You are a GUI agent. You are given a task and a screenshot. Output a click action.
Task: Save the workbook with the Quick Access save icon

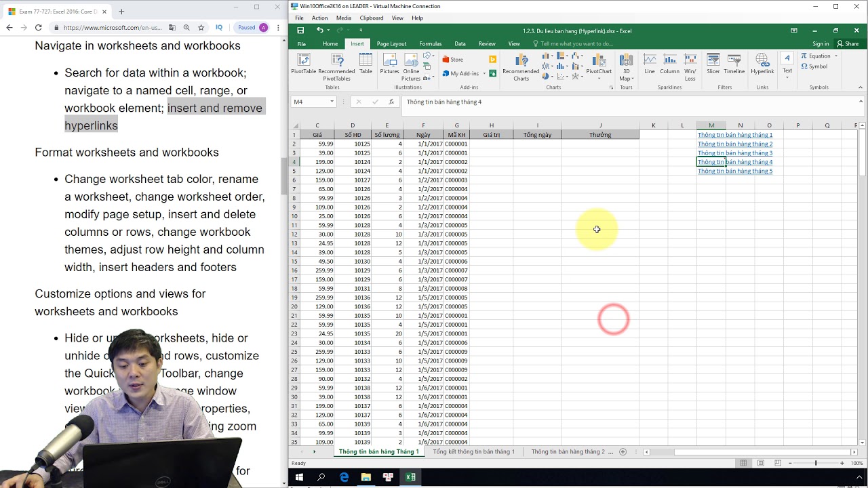(x=300, y=30)
